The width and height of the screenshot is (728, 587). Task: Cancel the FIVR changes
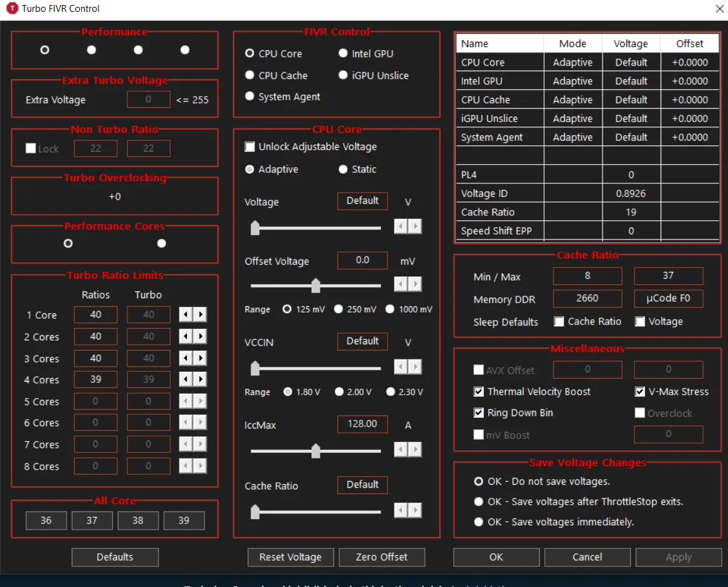(587, 557)
